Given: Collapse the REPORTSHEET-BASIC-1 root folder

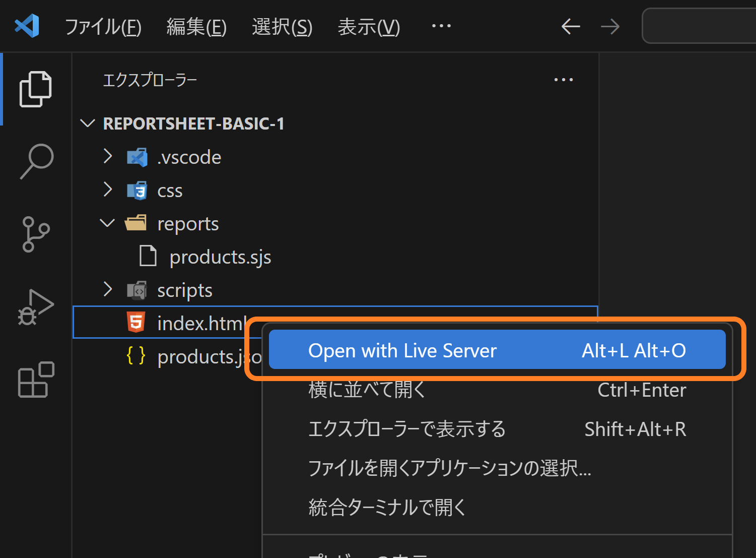Looking at the screenshot, I should click(x=88, y=123).
